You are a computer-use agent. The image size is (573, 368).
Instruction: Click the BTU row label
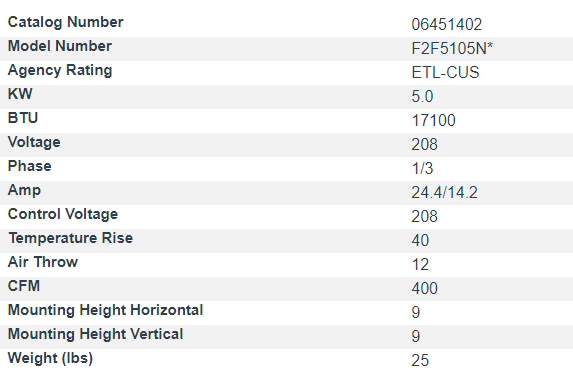pos(23,118)
